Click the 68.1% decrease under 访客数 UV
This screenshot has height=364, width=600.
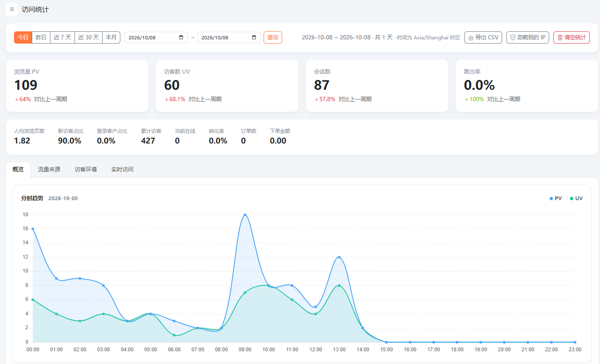(175, 99)
